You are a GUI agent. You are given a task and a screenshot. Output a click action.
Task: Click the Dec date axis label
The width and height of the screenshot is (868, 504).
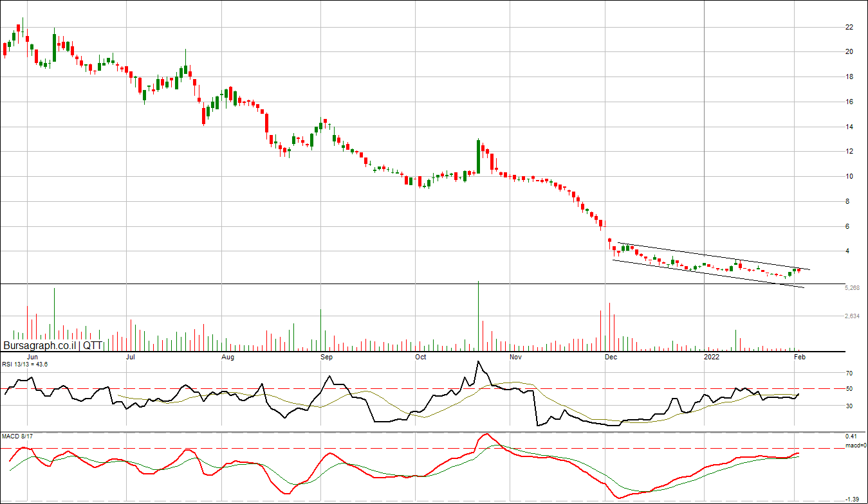(x=611, y=356)
